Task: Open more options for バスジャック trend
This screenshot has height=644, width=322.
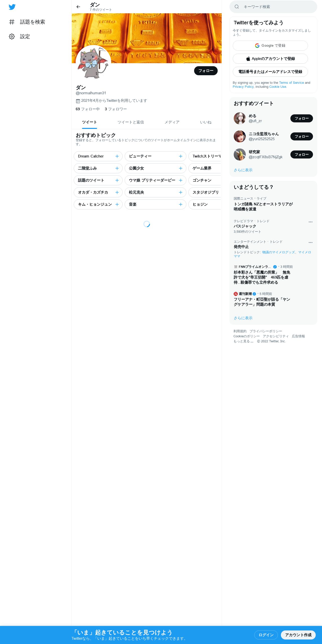Action: 310,222
